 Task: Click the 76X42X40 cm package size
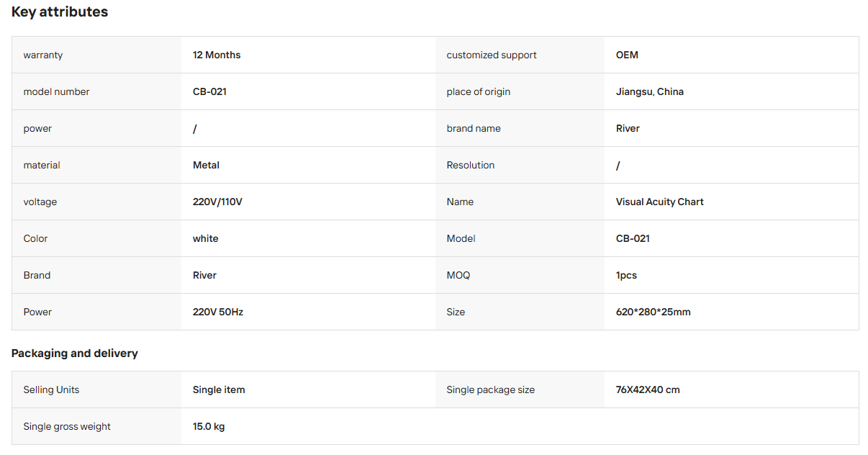click(648, 390)
